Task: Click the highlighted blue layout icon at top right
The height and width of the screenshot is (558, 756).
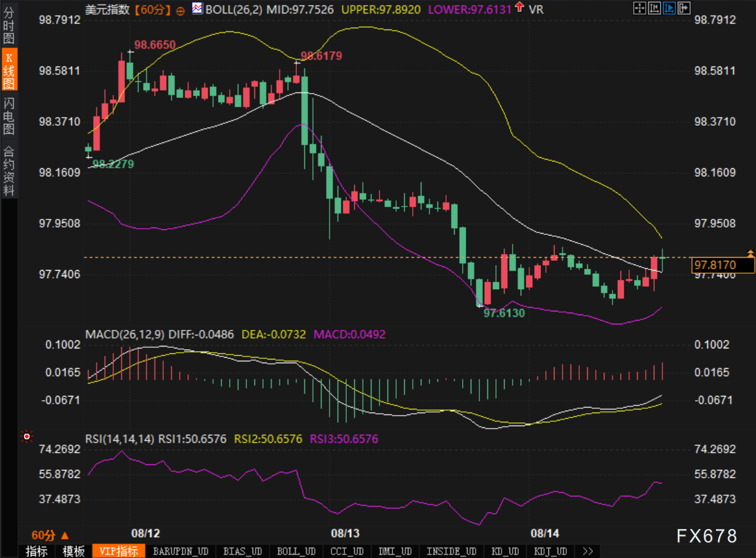Action: (x=669, y=8)
